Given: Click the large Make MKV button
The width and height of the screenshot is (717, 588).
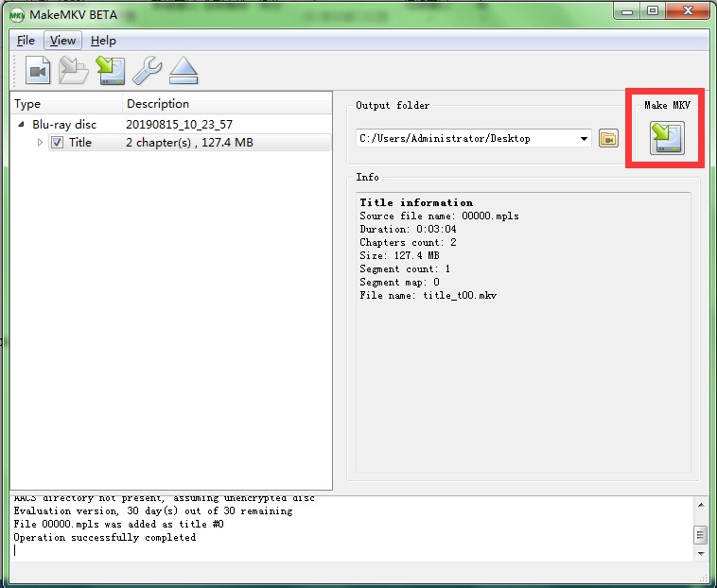Looking at the screenshot, I should [x=667, y=138].
